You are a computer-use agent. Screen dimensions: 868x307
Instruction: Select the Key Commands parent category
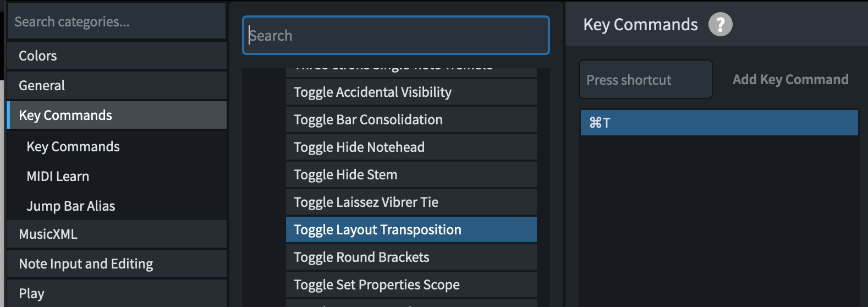[116, 116]
